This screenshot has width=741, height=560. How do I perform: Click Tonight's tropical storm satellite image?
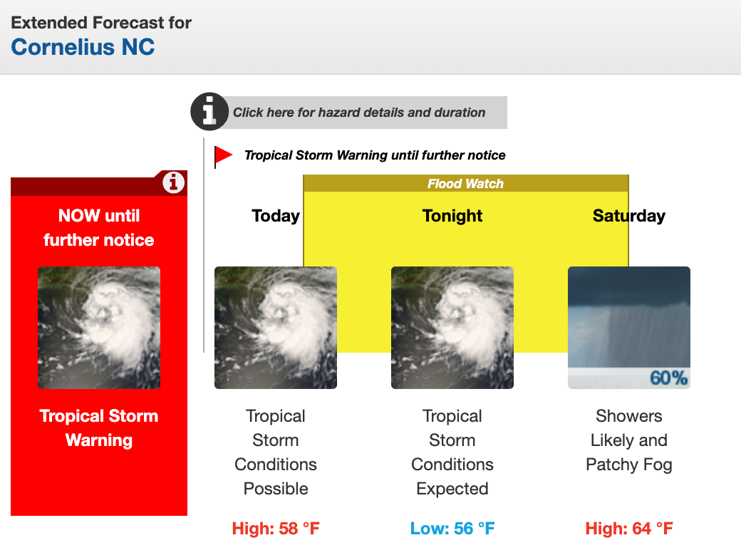coord(452,328)
